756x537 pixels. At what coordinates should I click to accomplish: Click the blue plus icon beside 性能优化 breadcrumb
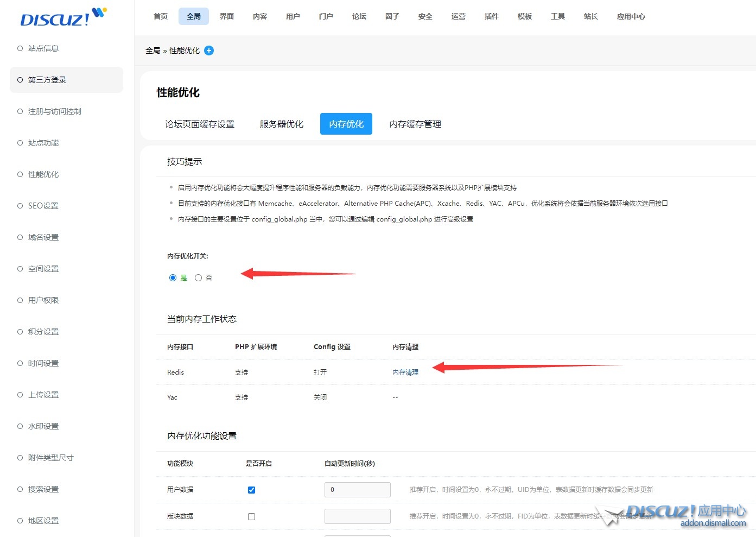[x=209, y=50]
